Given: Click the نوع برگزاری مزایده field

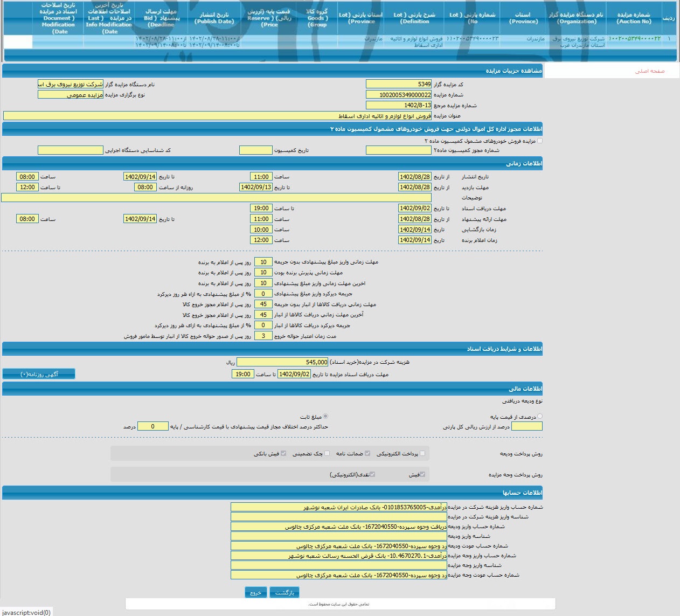Looking at the screenshot, I should pos(70,95).
